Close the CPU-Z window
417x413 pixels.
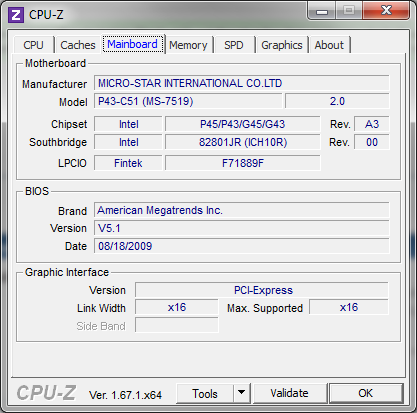click(386, 10)
